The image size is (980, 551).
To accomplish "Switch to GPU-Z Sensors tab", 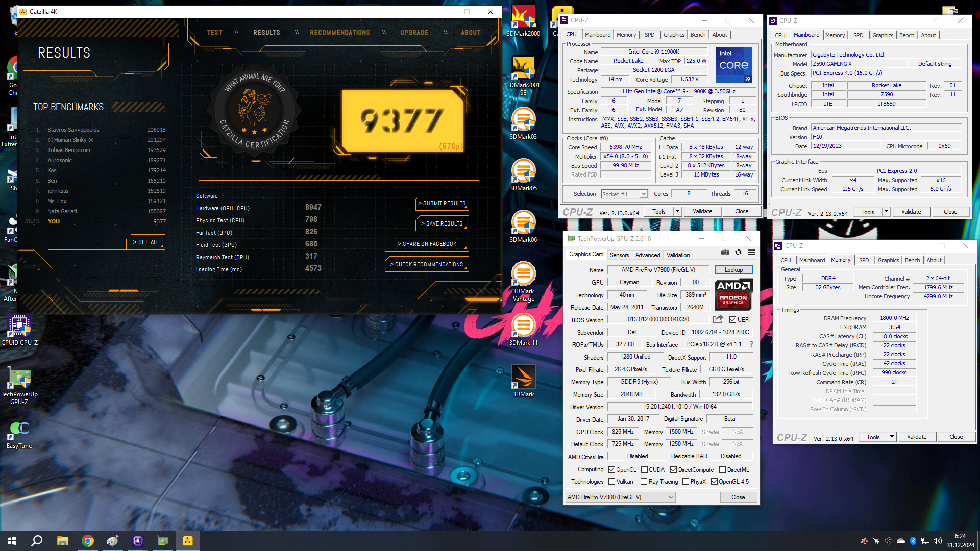I will pos(619,255).
